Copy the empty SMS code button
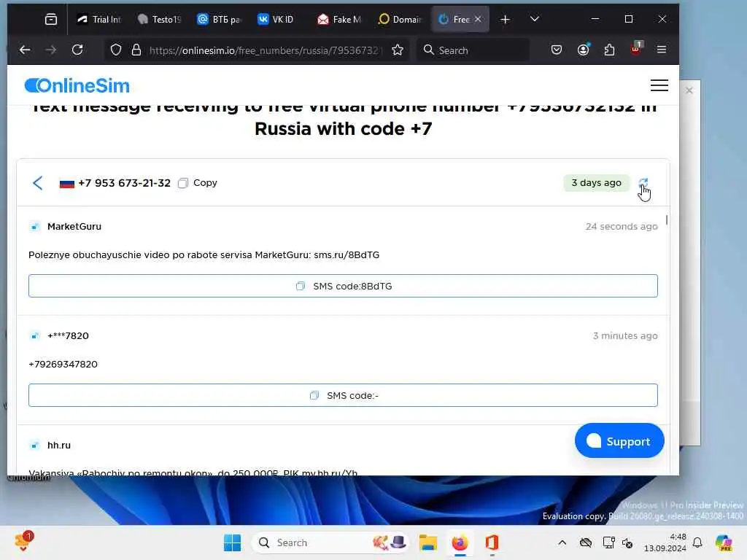The height and width of the screenshot is (560, 747). [343, 395]
